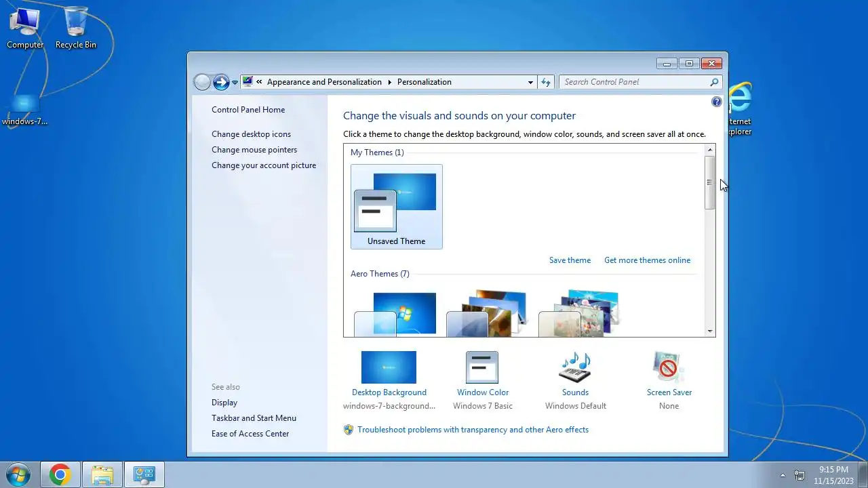Maximize the Personalization window
The image size is (868, 488).
[x=689, y=64]
